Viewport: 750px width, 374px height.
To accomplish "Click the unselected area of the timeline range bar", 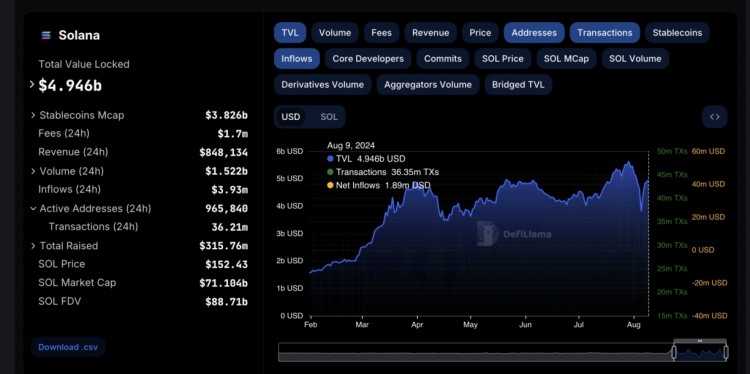I will tap(475, 352).
